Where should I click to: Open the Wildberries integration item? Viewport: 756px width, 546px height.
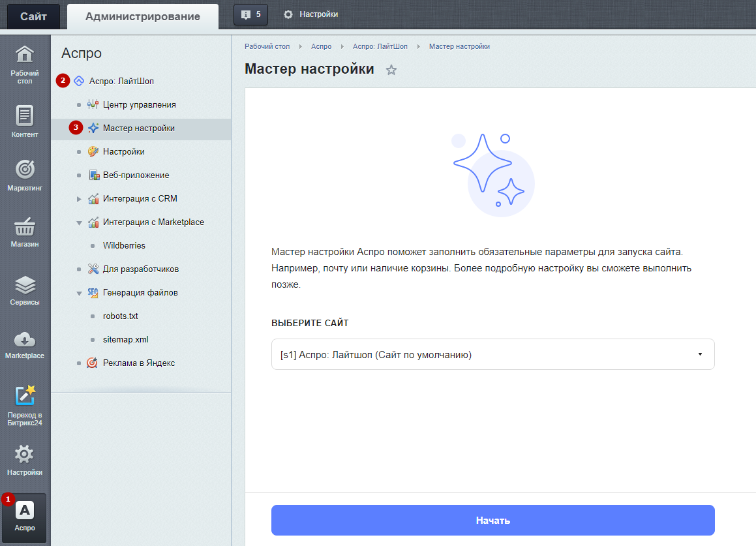coord(124,245)
